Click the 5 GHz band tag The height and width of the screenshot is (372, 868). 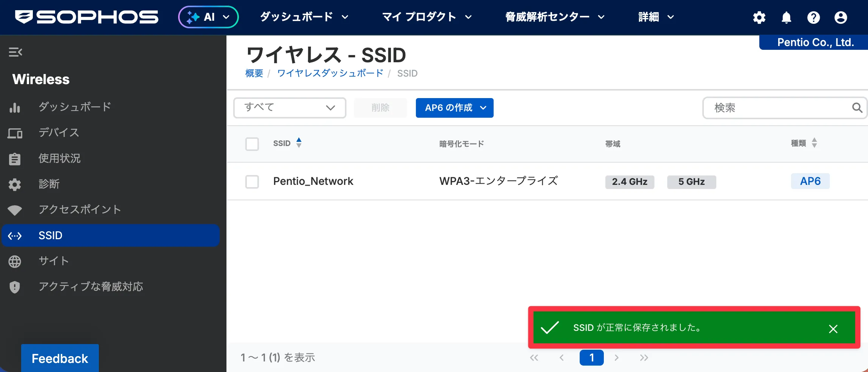(692, 182)
